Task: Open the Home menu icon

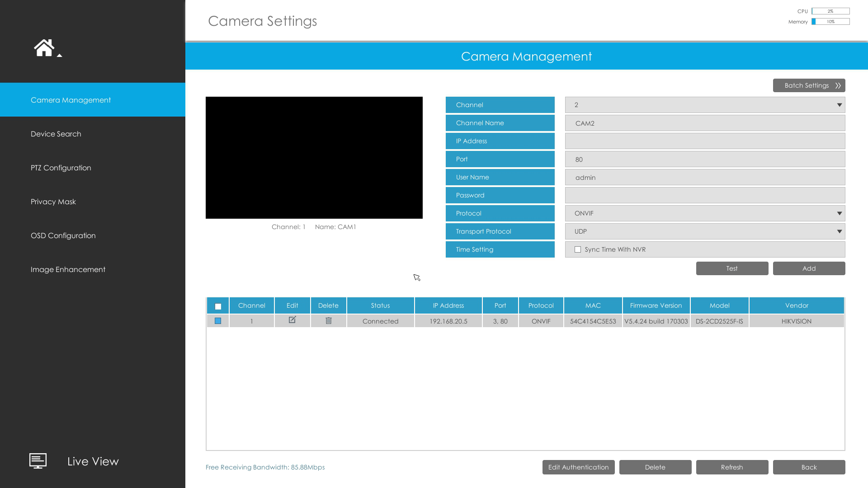Action: click(x=44, y=47)
